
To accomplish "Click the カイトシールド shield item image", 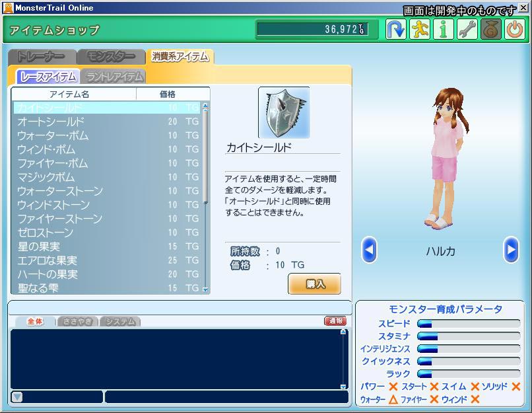I will 284,112.
